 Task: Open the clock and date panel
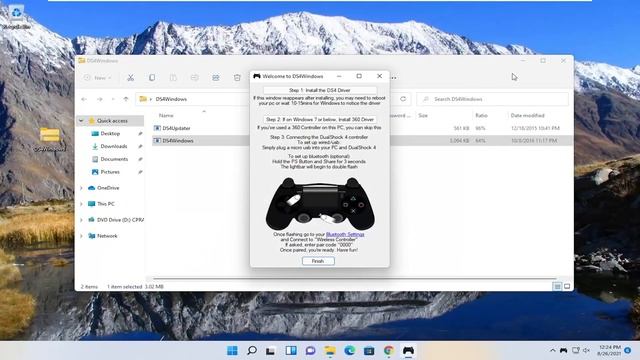point(610,351)
